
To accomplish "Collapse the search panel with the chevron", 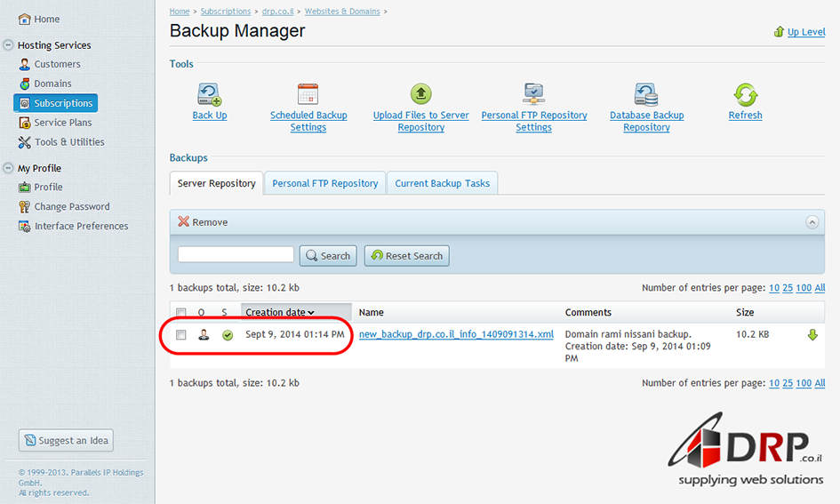I will tap(811, 222).
